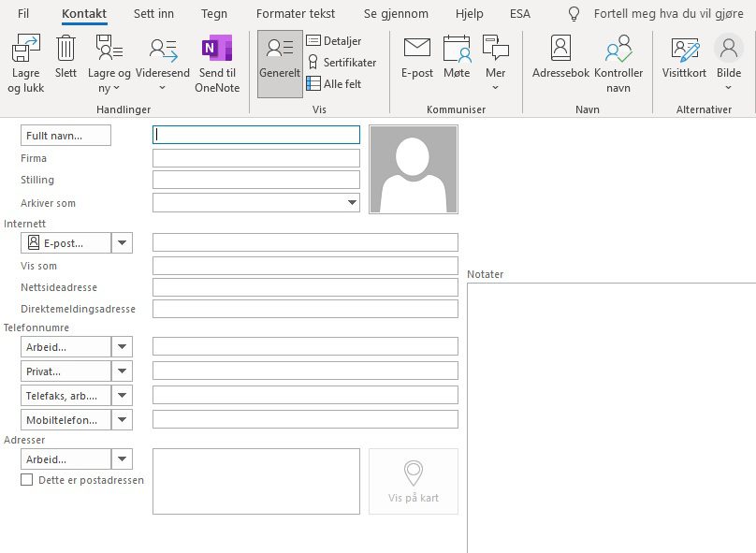Click the full name input field
Screen dimensions: 756x553
click(256, 135)
